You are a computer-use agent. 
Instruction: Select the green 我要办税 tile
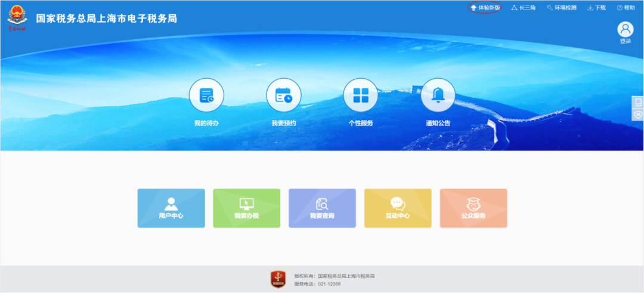click(x=246, y=208)
